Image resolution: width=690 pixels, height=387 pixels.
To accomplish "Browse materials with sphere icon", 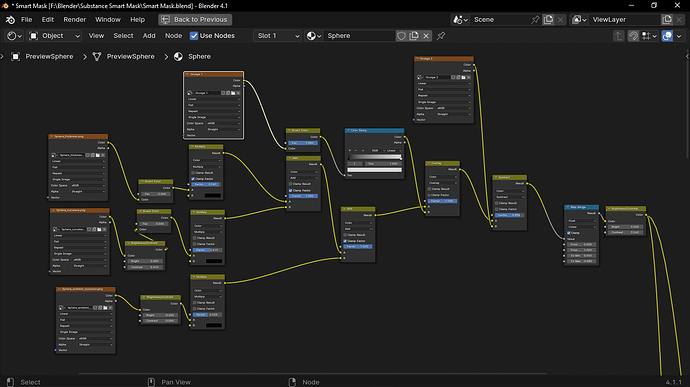I will 314,36.
